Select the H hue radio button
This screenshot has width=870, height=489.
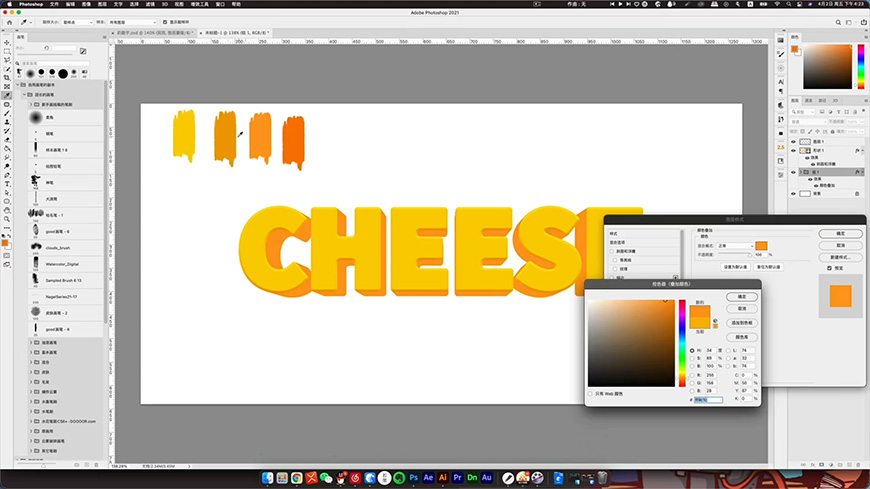point(692,350)
